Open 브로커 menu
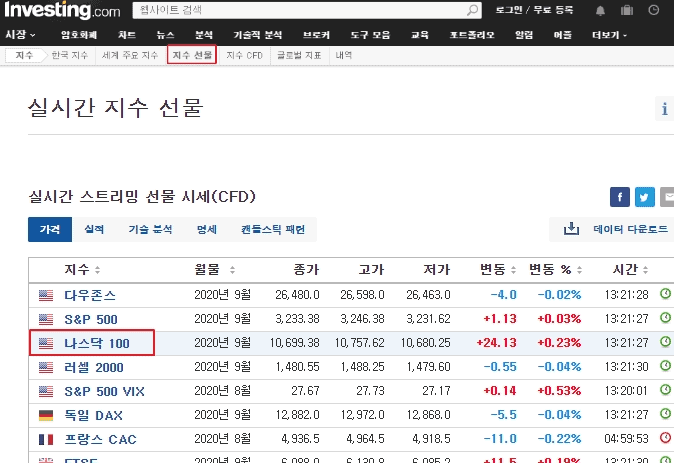 click(x=316, y=35)
